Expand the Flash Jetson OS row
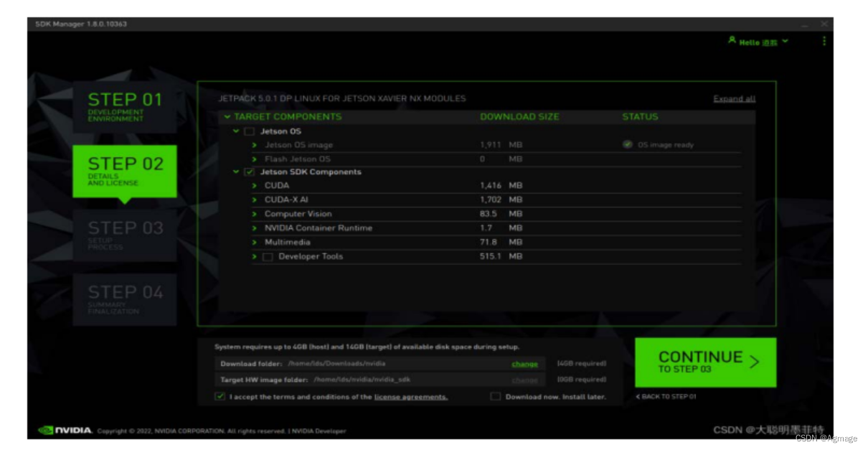 point(255,159)
